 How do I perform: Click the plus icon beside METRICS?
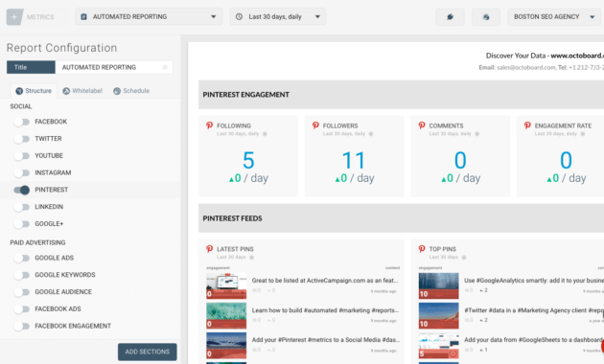tap(14, 17)
